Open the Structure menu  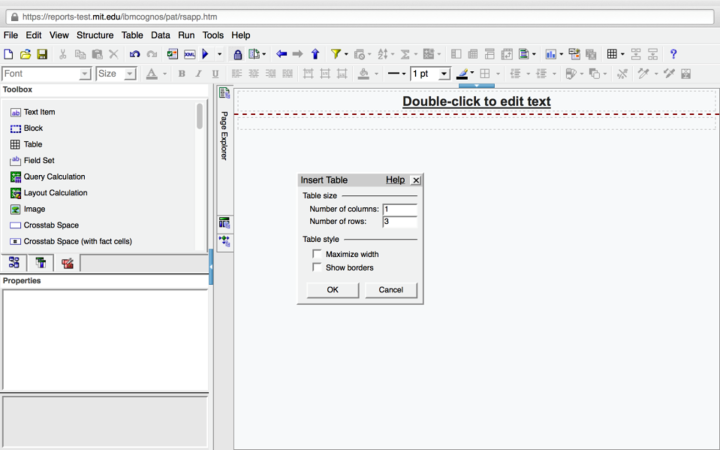(95, 35)
